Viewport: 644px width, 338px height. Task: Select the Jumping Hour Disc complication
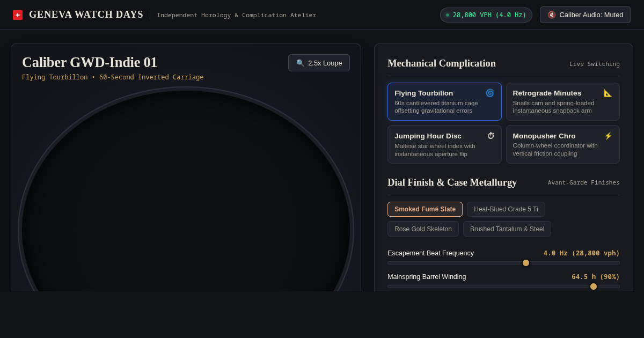(444, 144)
